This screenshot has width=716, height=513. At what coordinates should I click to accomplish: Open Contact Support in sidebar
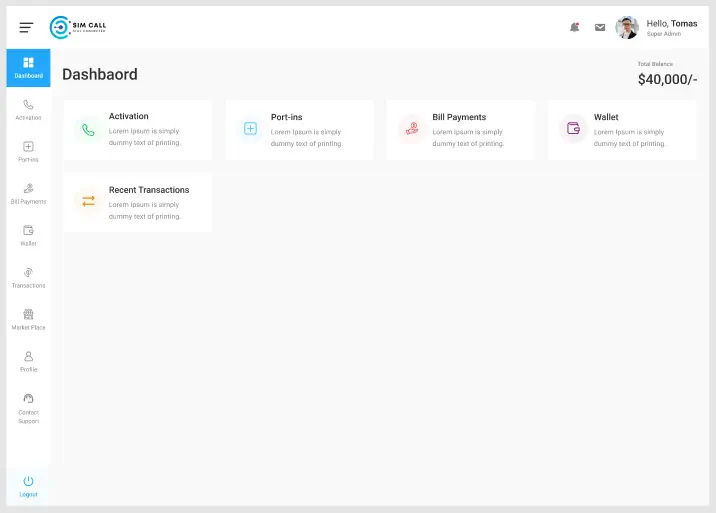[28, 409]
